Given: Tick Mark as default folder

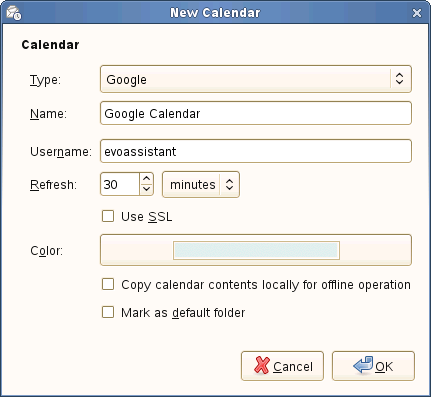Looking at the screenshot, I should coord(108,312).
